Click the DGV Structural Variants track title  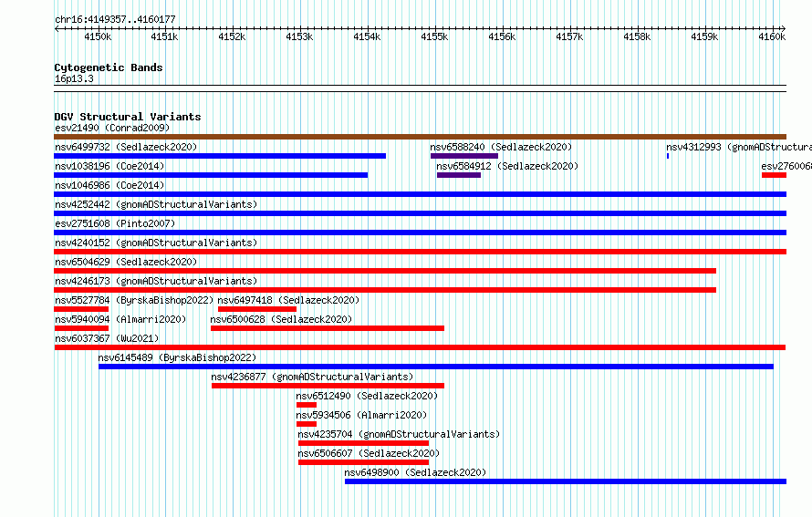click(x=128, y=117)
